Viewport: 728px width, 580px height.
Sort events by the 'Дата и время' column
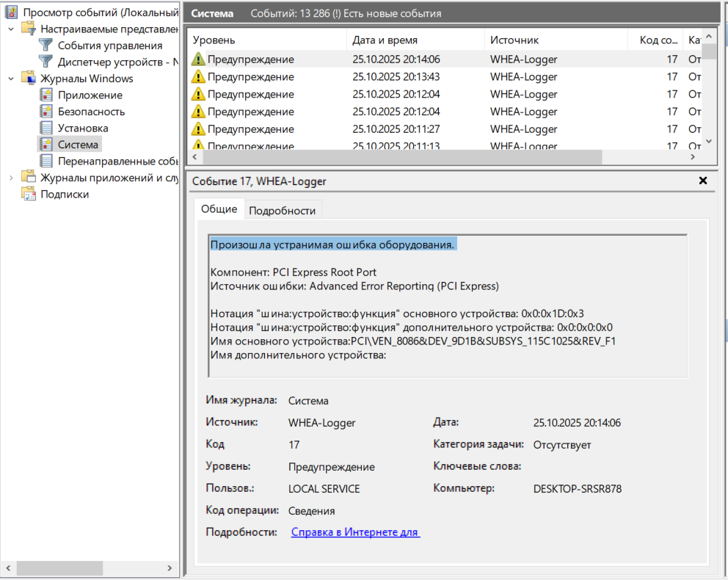coord(415,40)
